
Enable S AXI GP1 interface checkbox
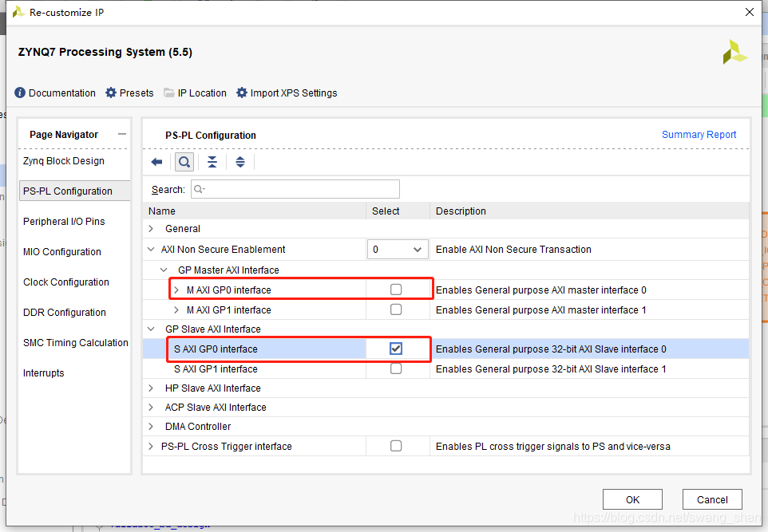(x=396, y=368)
